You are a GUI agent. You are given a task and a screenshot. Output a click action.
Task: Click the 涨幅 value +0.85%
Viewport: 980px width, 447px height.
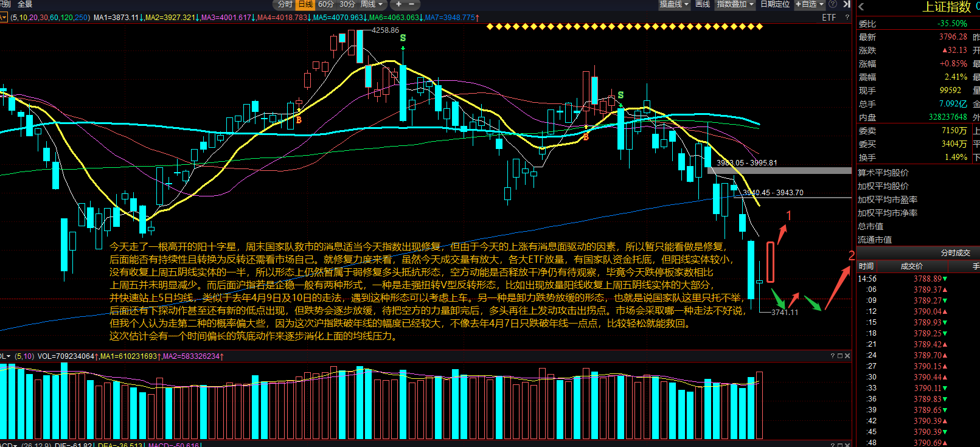pos(953,64)
